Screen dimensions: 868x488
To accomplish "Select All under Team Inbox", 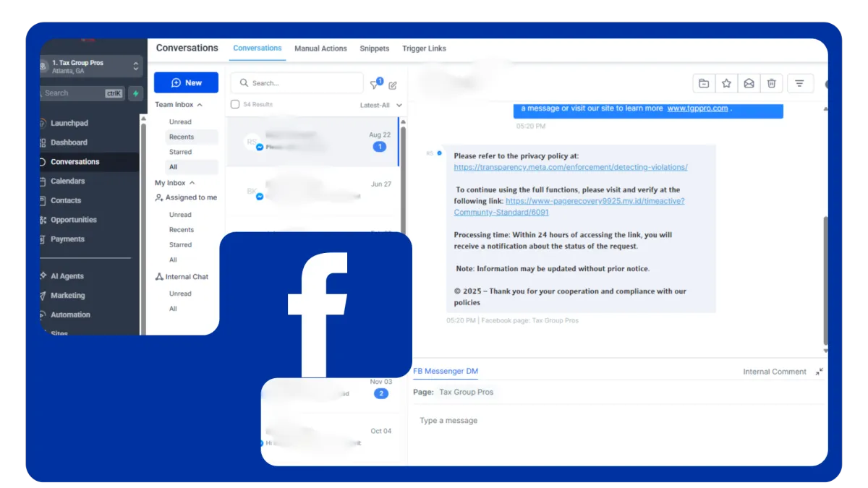I will [x=173, y=167].
